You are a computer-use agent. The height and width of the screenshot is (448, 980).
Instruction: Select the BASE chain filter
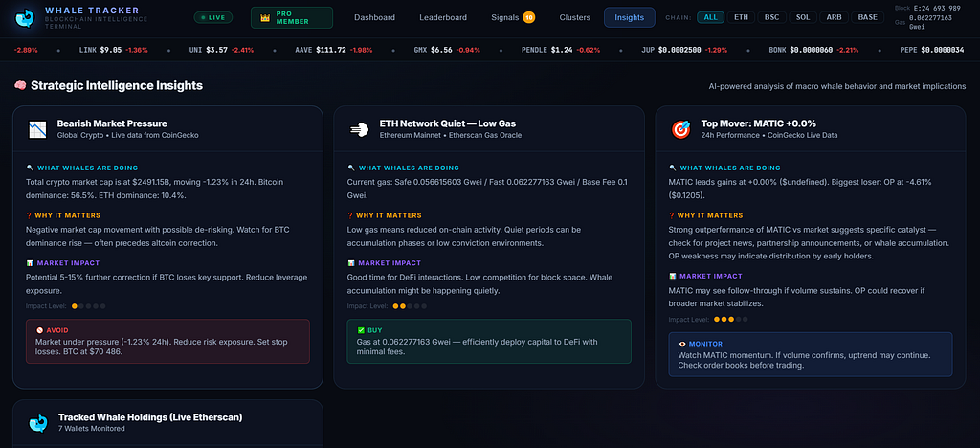[867, 17]
